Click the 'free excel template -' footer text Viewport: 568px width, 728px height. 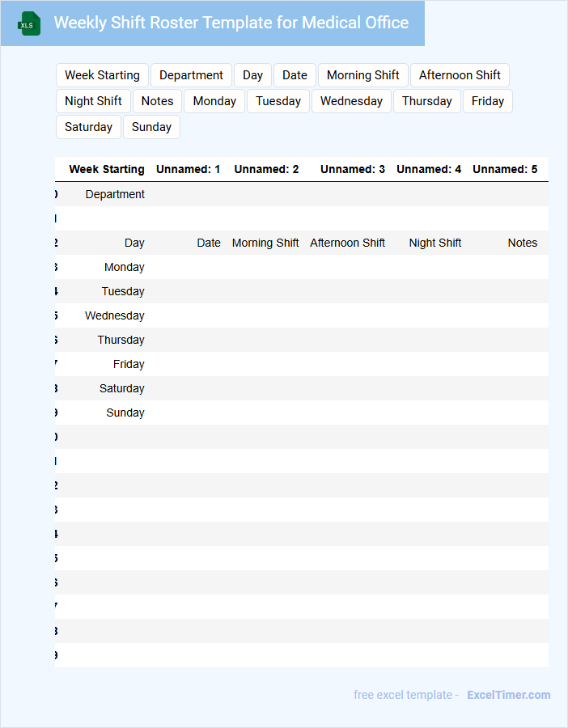(x=406, y=695)
